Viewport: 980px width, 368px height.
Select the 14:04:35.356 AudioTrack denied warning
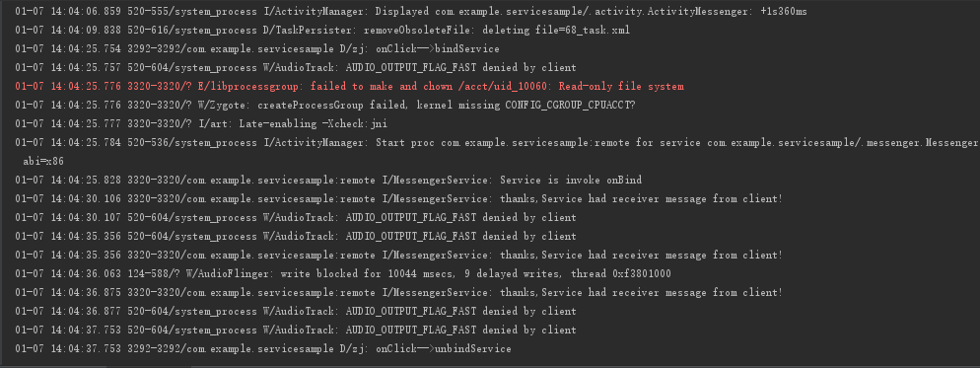[296, 236]
